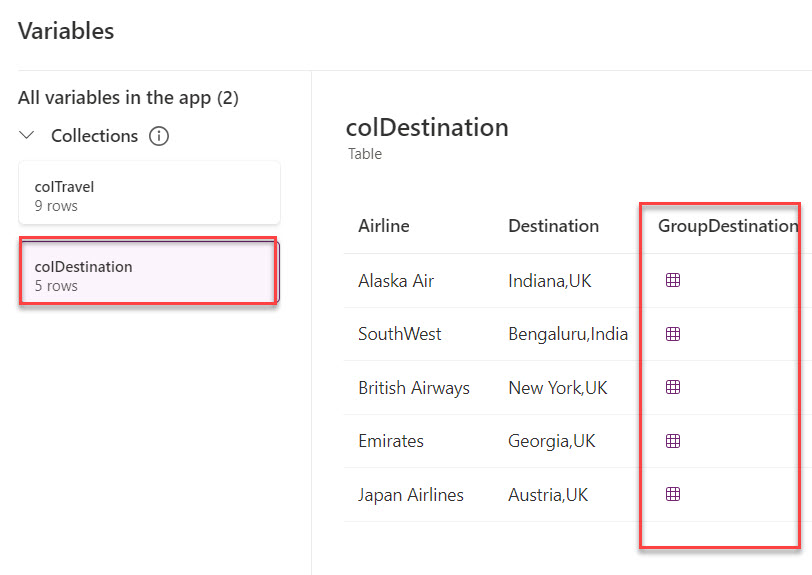Click the Table type label under colDestination
The width and height of the screenshot is (812, 575).
click(365, 154)
